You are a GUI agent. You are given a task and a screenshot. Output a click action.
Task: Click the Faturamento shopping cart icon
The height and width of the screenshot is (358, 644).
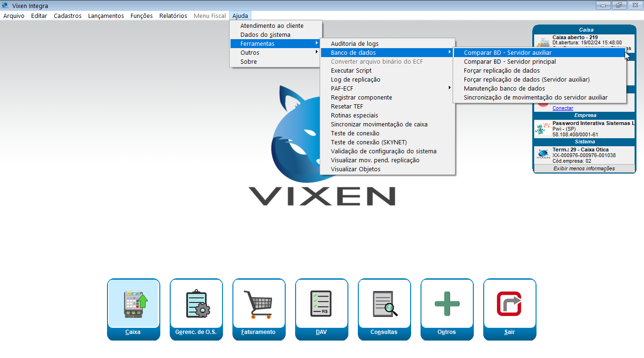[259, 304]
